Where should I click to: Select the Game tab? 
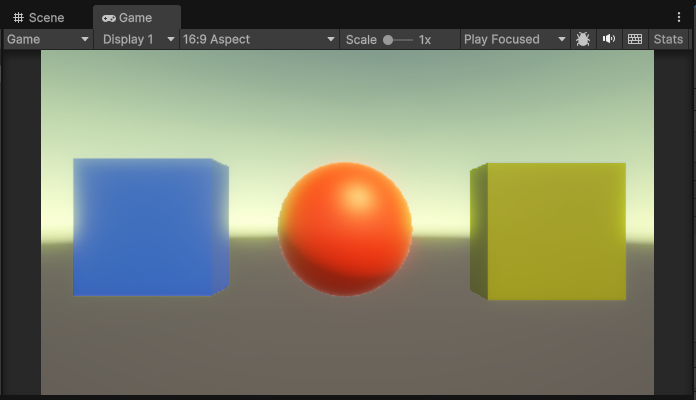coord(128,18)
